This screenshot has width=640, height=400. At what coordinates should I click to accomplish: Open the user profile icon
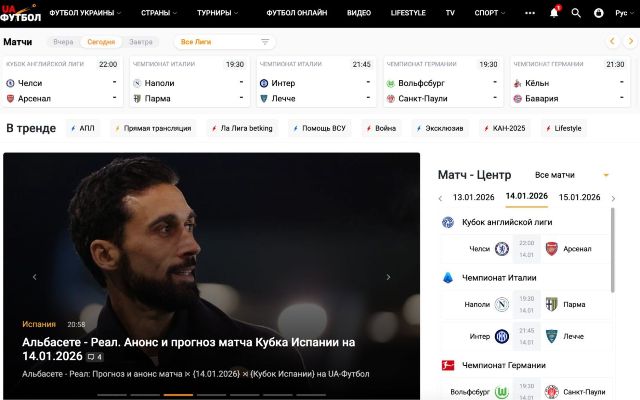pyautogui.click(x=598, y=13)
